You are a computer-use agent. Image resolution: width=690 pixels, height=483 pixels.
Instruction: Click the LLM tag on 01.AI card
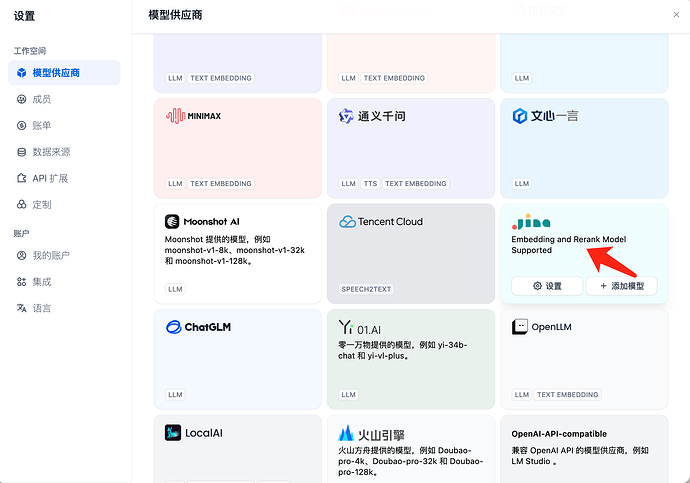pyautogui.click(x=349, y=395)
